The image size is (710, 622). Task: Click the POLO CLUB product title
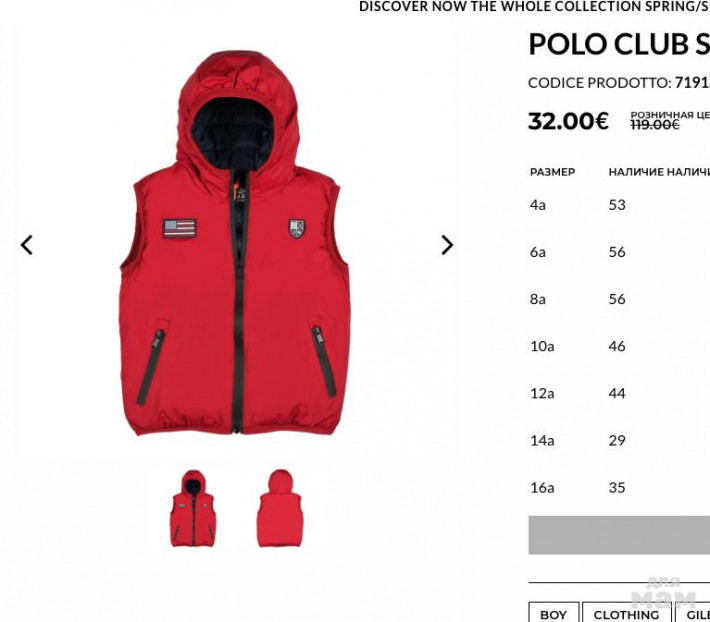pyautogui.click(x=619, y=44)
